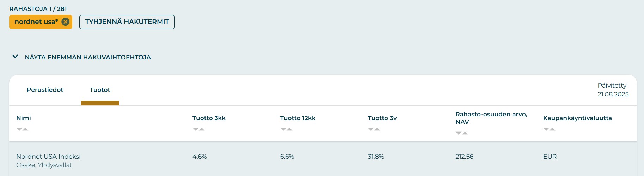644x176 pixels.
Task: Select the Tuotot tab
Action: [x=100, y=90]
